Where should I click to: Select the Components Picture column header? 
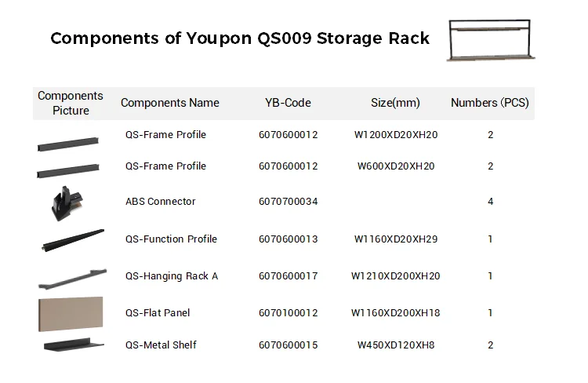71,103
